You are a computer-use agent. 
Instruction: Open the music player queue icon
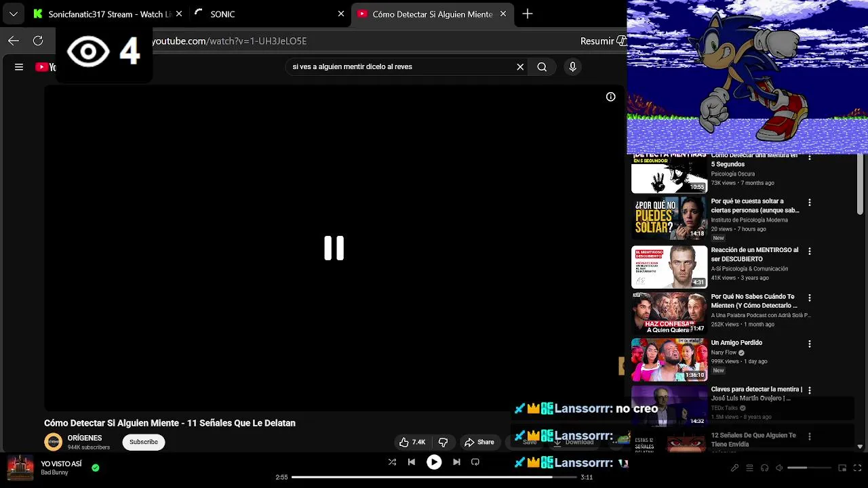pyautogui.click(x=749, y=468)
